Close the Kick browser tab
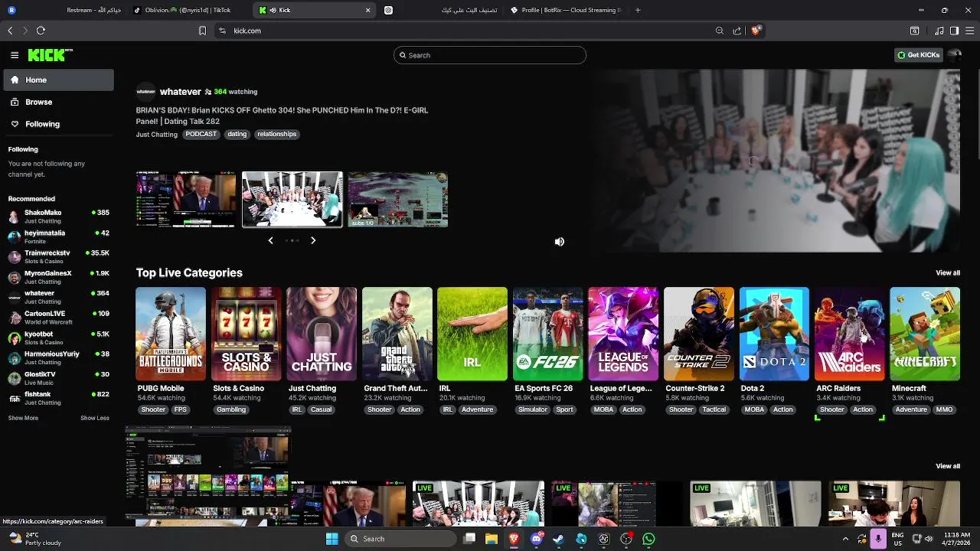Screen dimensions: 980x551 click(368, 10)
